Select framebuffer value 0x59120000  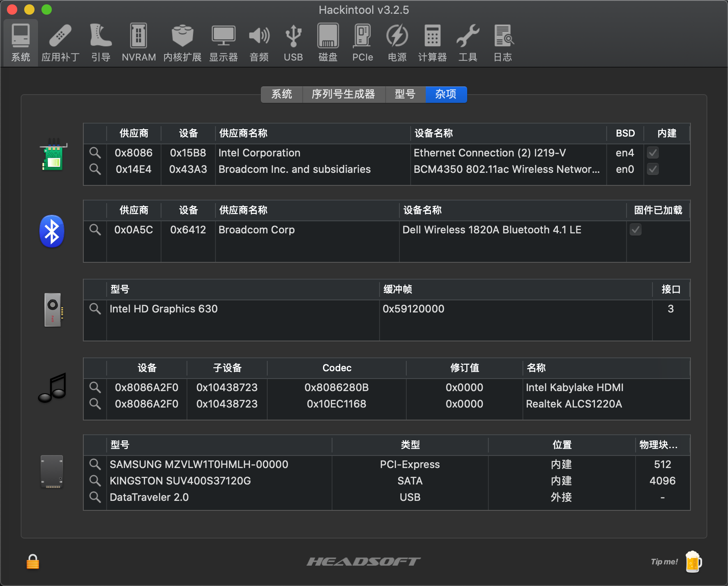pyautogui.click(x=413, y=309)
